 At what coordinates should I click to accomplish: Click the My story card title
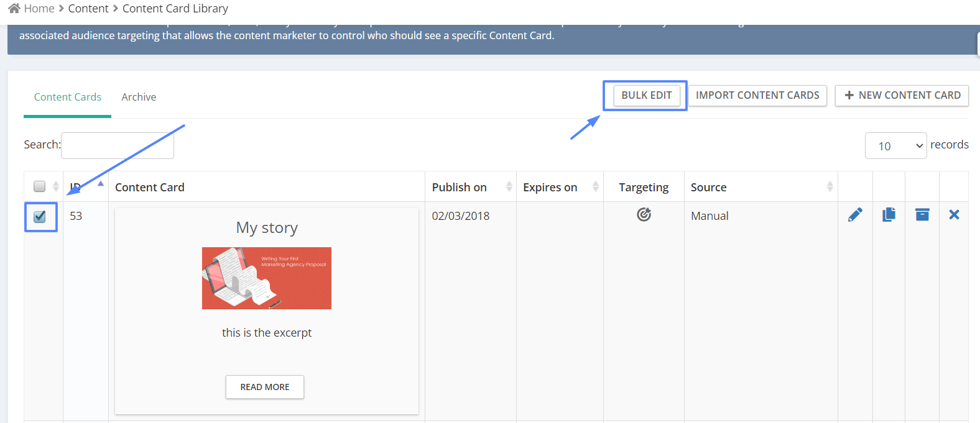[x=267, y=228]
